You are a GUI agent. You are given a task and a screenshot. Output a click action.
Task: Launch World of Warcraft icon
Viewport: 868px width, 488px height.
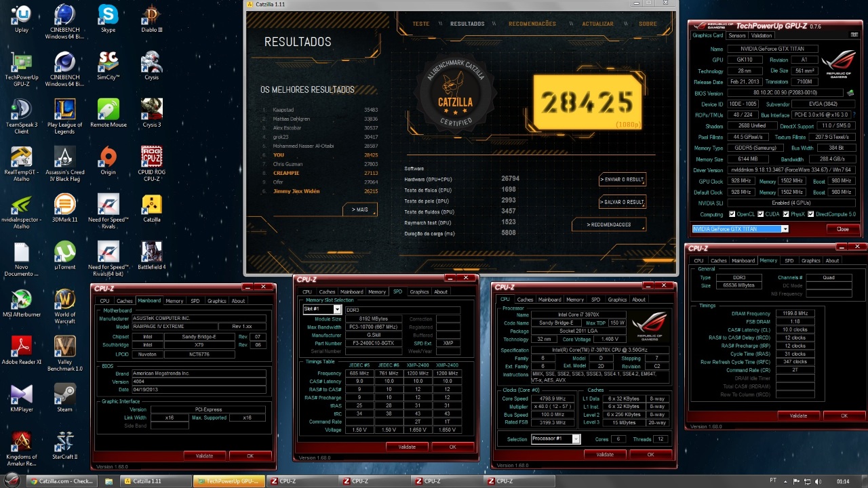click(65, 306)
